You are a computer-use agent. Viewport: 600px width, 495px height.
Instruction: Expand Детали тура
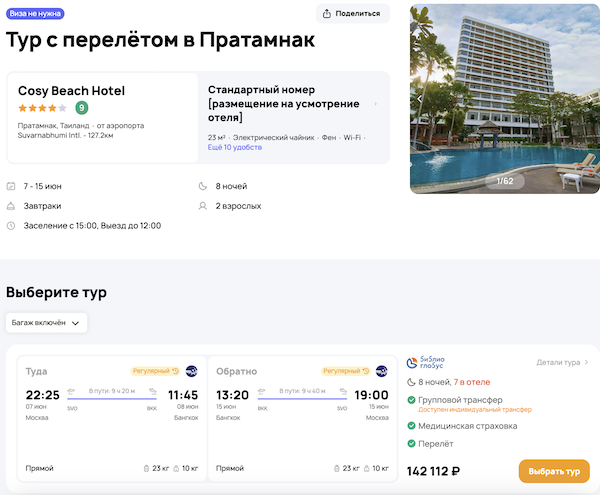pos(562,363)
